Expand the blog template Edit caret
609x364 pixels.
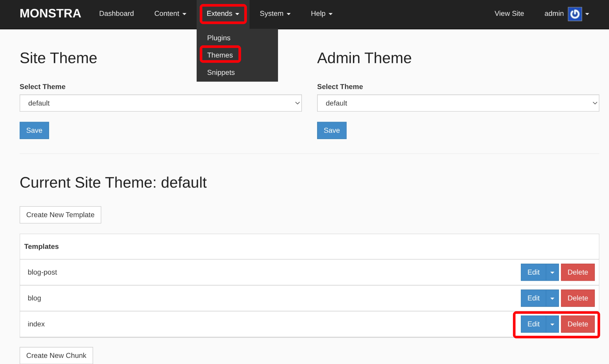552,298
